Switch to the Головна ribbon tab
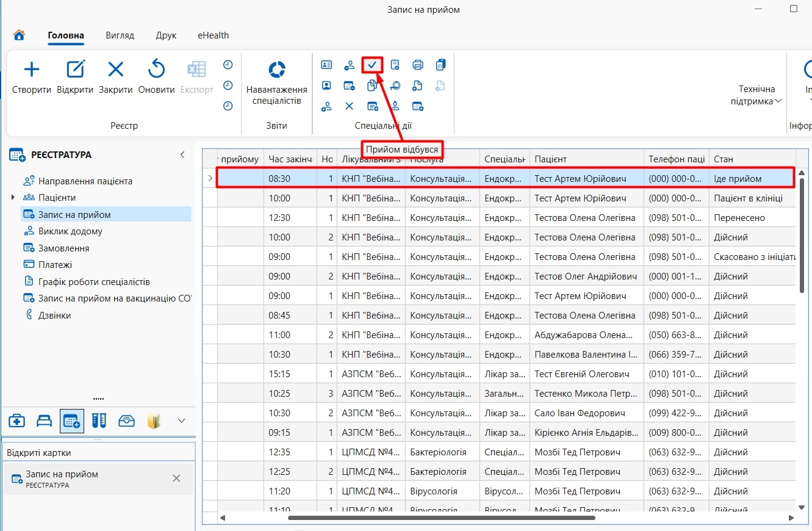Image resolution: width=812 pixels, height=531 pixels. tap(66, 35)
